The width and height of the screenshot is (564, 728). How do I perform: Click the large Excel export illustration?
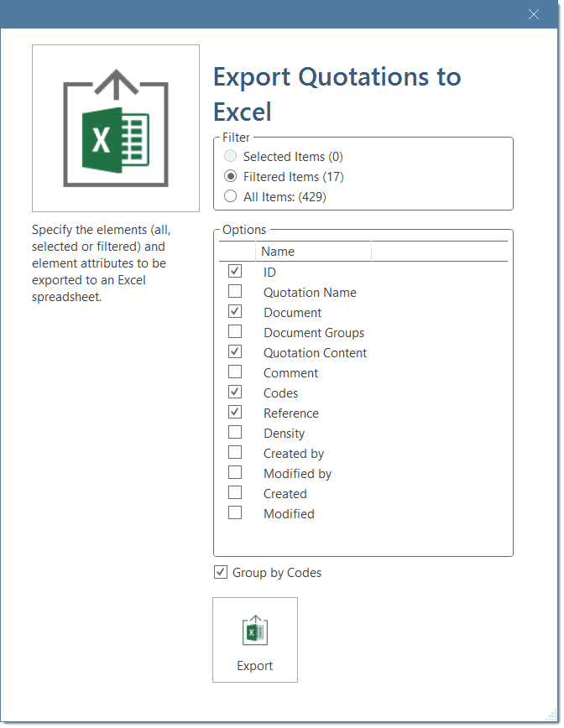(116, 128)
